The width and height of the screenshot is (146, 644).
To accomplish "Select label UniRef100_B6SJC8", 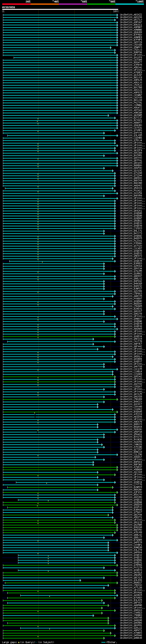I will coord(131,77).
